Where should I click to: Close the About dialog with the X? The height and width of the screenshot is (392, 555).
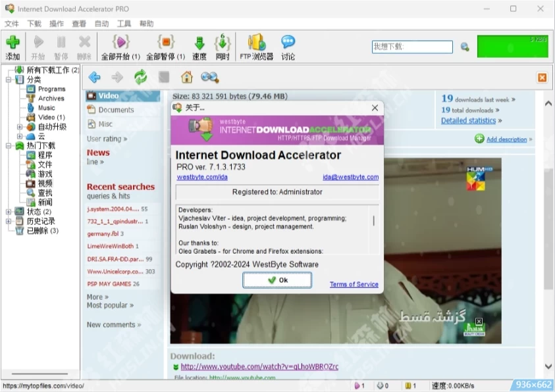click(375, 108)
